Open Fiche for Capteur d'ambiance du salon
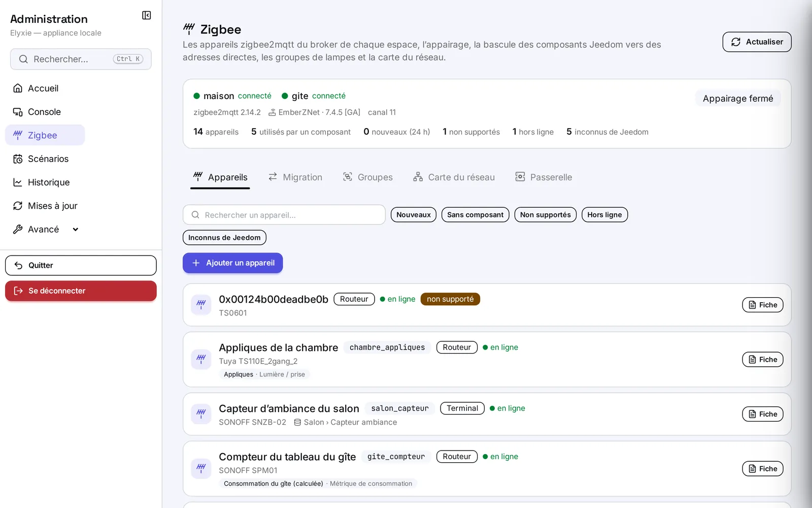The image size is (812, 508). [x=763, y=414]
